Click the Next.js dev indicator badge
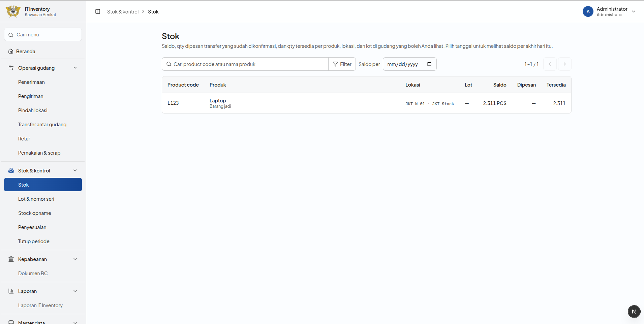Image resolution: width=644 pixels, height=324 pixels. coord(634,312)
